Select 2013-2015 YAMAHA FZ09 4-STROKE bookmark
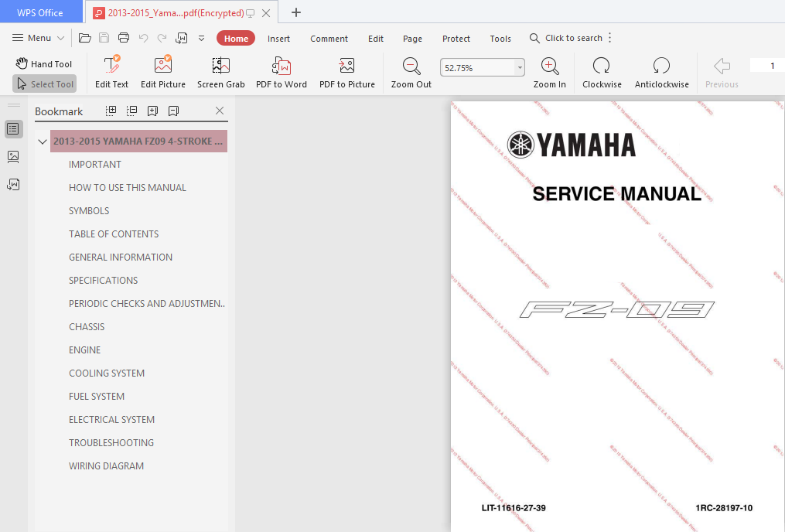This screenshot has height=532, width=785. (x=138, y=142)
